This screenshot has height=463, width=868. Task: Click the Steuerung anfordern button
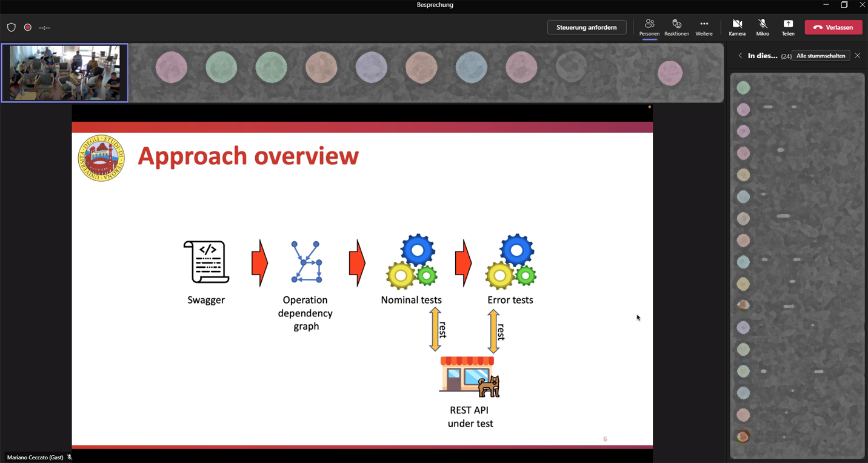pyautogui.click(x=586, y=27)
